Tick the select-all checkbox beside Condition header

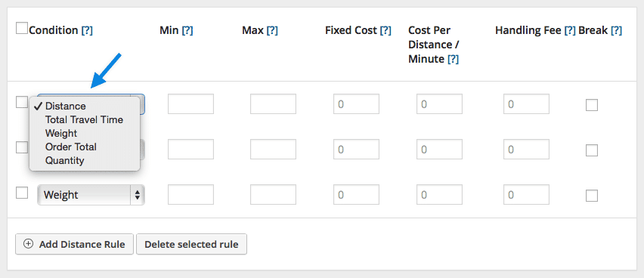click(22, 29)
